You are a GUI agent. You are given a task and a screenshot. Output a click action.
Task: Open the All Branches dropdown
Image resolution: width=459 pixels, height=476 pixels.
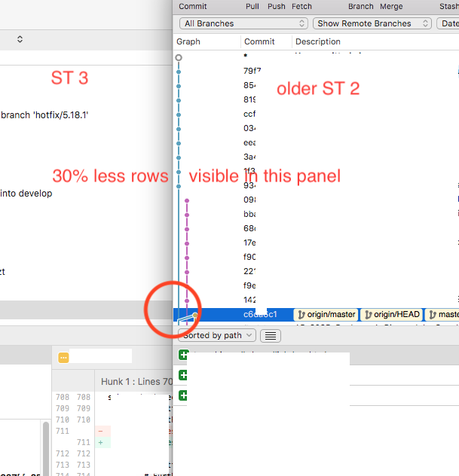pos(243,23)
